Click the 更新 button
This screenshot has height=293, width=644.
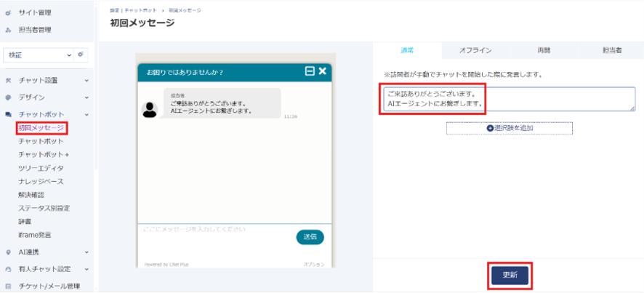coord(510,276)
